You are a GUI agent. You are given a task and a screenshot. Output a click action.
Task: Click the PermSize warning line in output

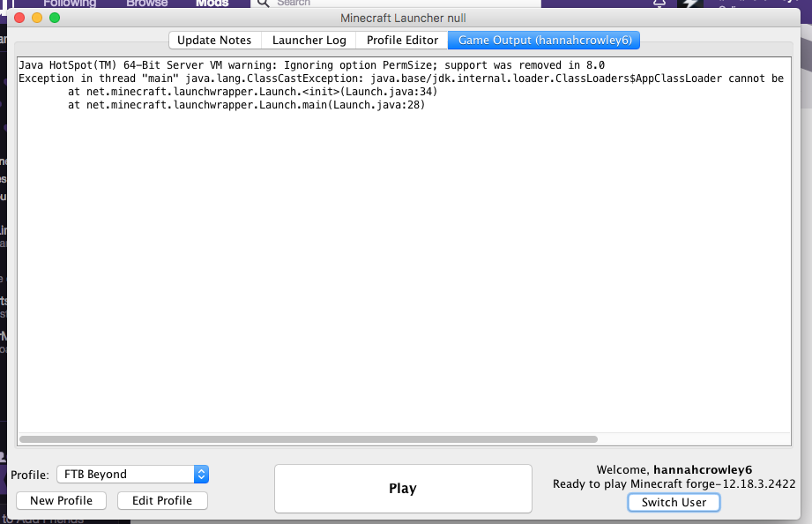pyautogui.click(x=312, y=65)
